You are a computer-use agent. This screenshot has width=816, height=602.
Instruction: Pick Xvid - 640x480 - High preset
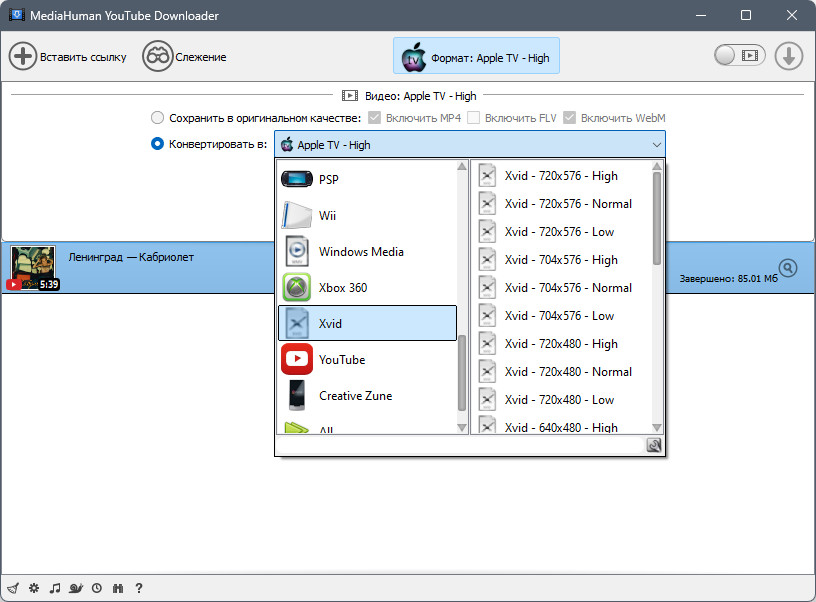[562, 424]
